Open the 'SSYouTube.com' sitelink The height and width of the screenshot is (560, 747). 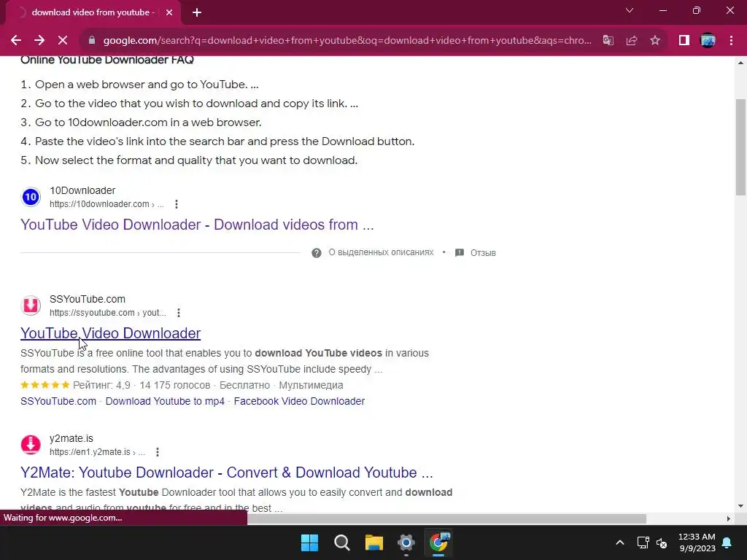pyautogui.click(x=58, y=401)
